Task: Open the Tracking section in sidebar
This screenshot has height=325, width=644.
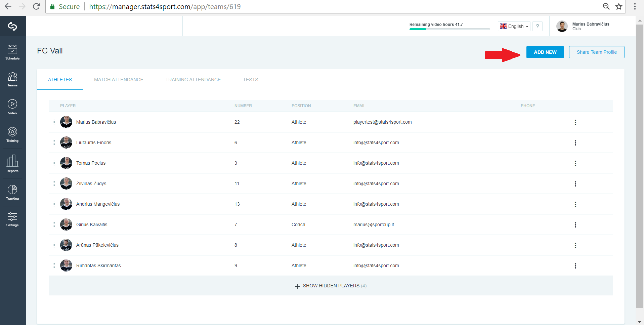Action: pos(12,193)
